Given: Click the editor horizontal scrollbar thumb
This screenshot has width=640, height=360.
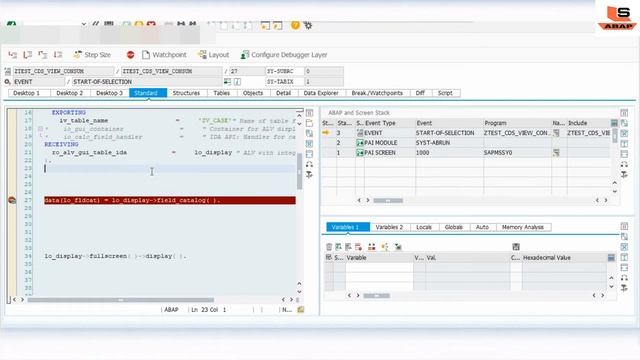Looking at the screenshot, I should tap(120, 300).
